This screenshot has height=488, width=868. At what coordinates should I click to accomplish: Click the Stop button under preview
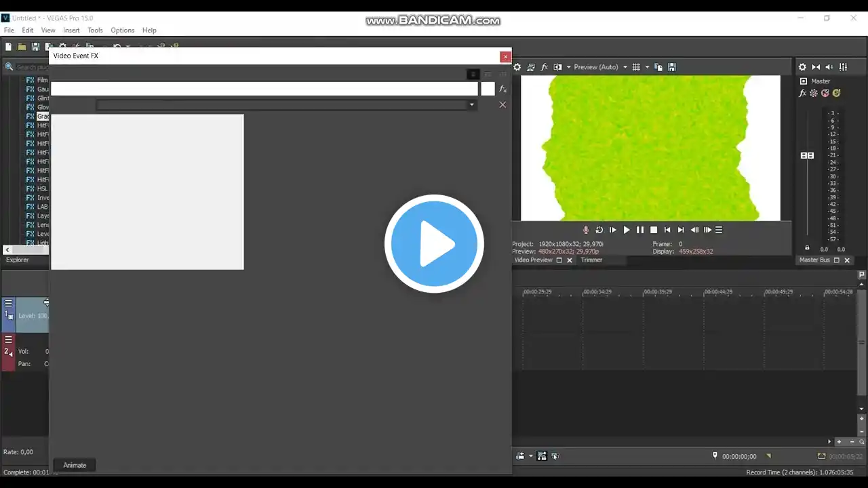coord(654,230)
